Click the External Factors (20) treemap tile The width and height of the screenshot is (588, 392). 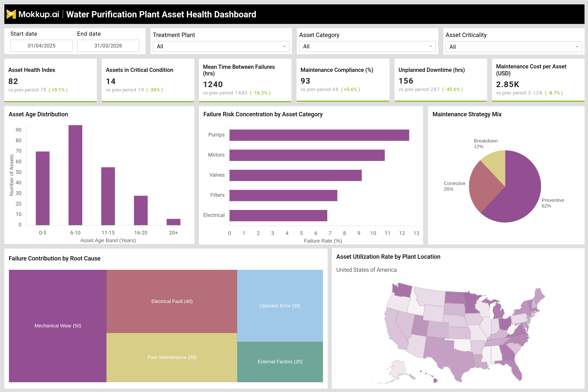tap(280, 362)
